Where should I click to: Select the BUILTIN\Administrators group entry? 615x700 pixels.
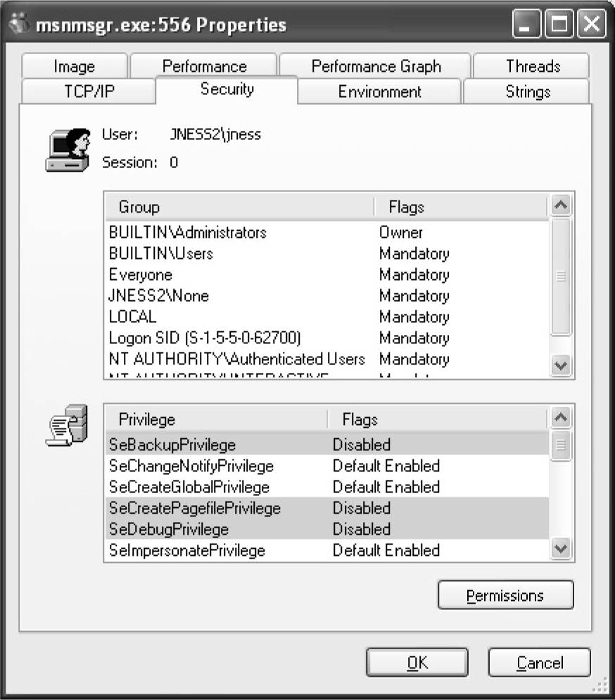click(188, 232)
